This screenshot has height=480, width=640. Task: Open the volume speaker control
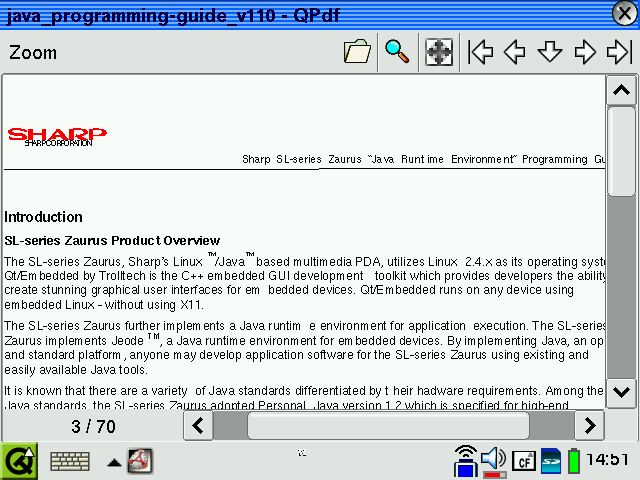(494, 461)
